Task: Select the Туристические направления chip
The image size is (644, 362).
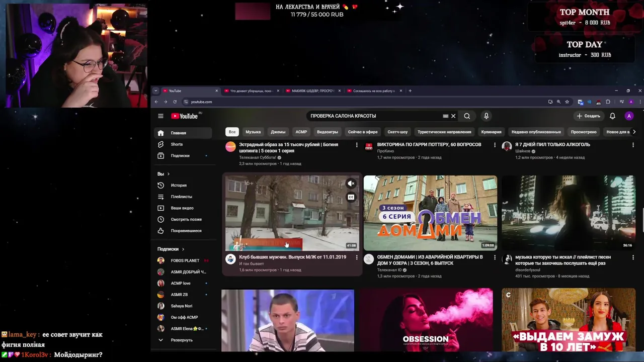Action: point(444,132)
